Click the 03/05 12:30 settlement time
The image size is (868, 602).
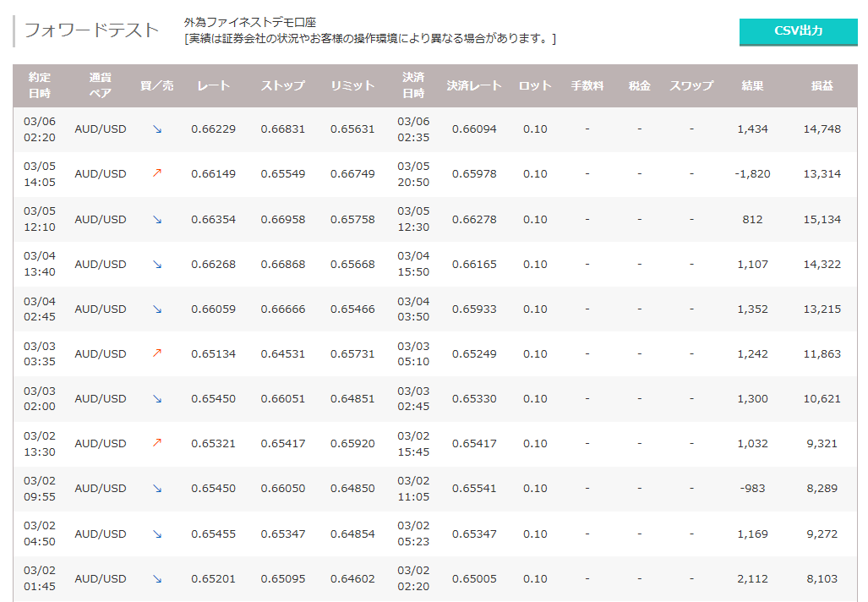tap(413, 219)
